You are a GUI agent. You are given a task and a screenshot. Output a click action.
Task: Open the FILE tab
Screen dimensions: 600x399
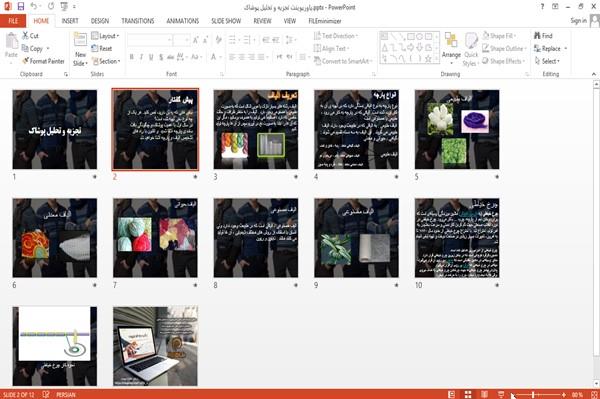pyautogui.click(x=13, y=21)
